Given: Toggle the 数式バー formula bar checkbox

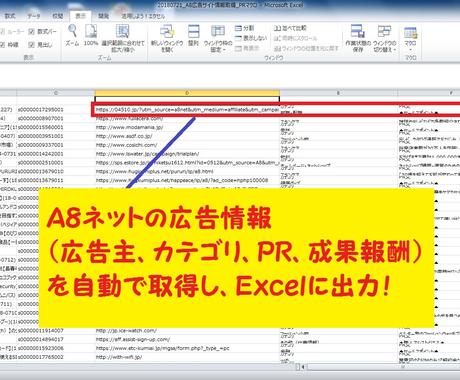Looking at the screenshot, I should [43, 32].
